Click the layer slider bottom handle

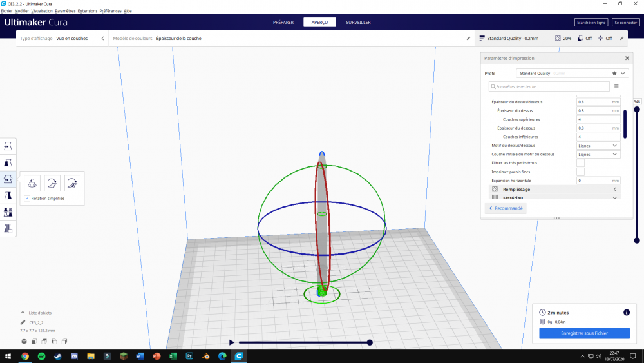click(x=637, y=240)
